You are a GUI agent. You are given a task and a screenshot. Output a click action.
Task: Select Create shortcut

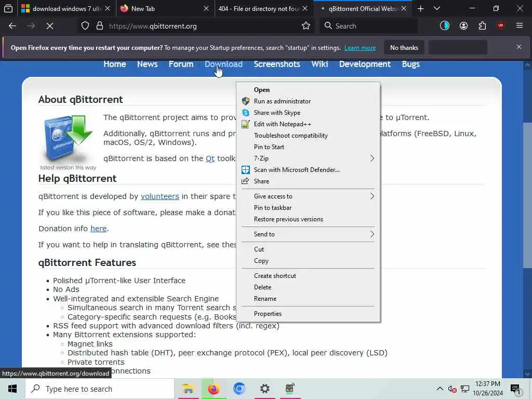coord(308,276)
